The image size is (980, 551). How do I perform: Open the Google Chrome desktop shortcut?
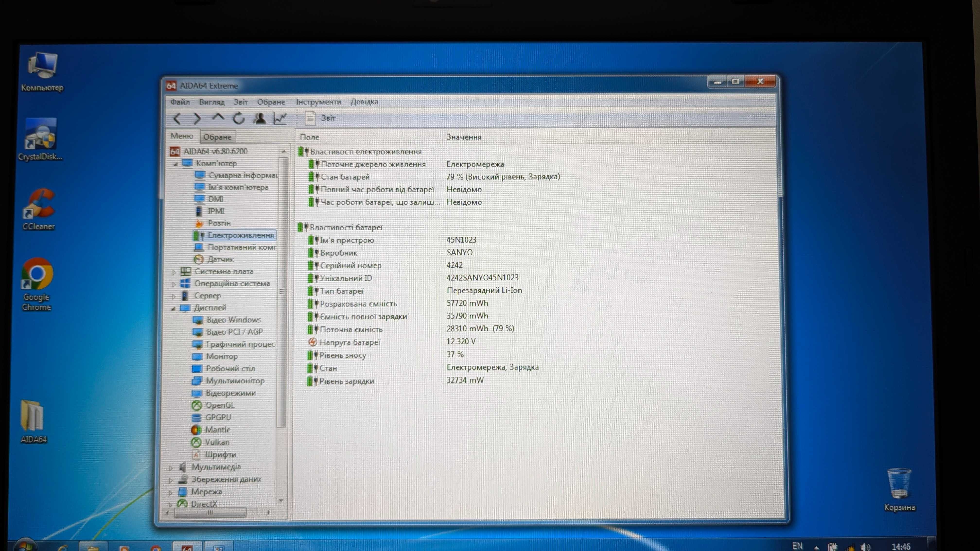click(x=37, y=284)
